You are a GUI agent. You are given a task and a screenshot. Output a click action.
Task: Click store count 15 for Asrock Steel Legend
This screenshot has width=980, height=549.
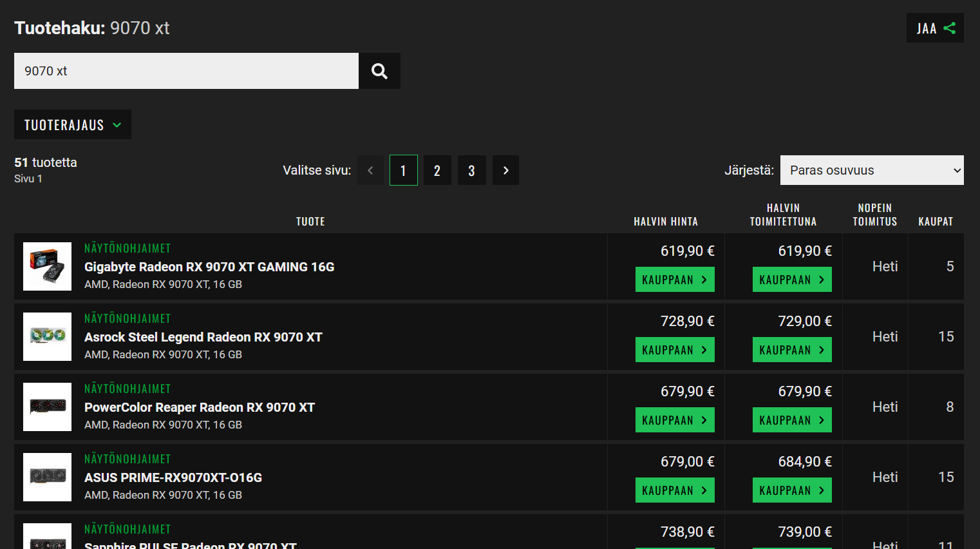[946, 337]
